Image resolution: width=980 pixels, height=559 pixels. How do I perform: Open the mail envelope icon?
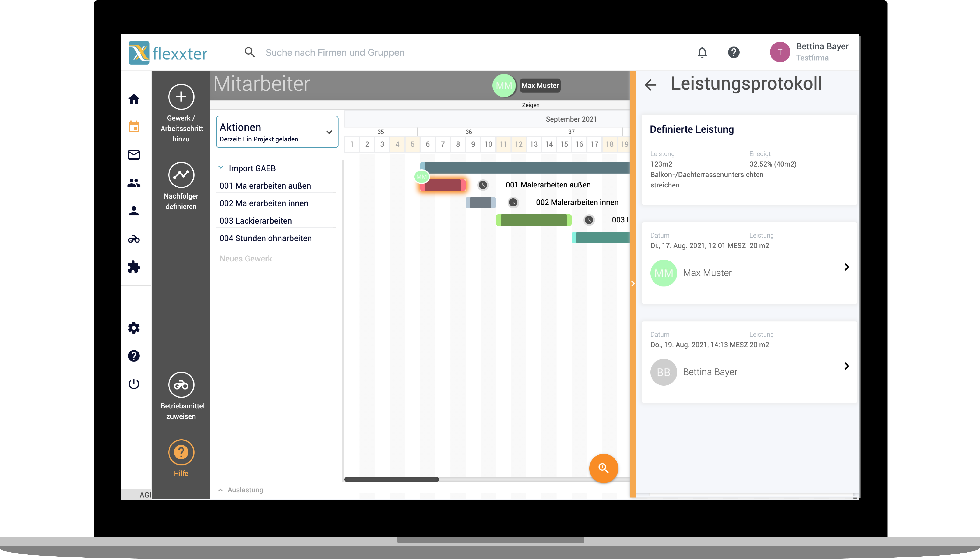pos(134,155)
